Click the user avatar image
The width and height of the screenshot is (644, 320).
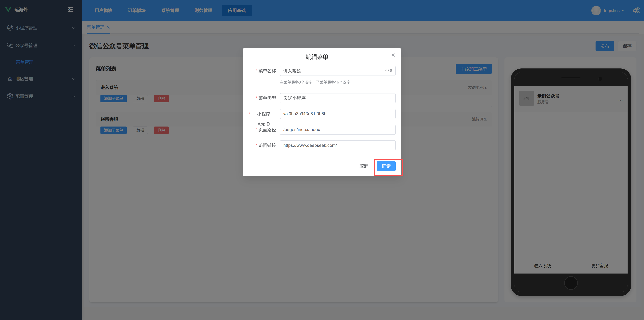click(596, 11)
